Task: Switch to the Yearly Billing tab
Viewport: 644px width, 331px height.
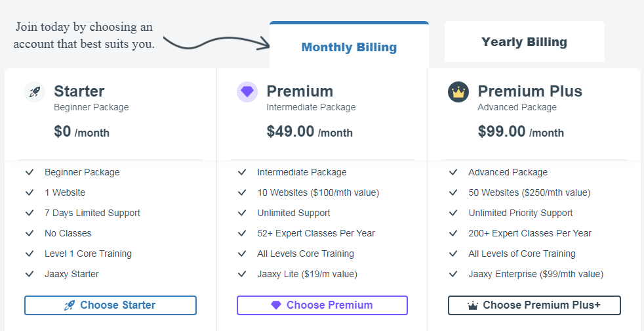Action: (525, 41)
